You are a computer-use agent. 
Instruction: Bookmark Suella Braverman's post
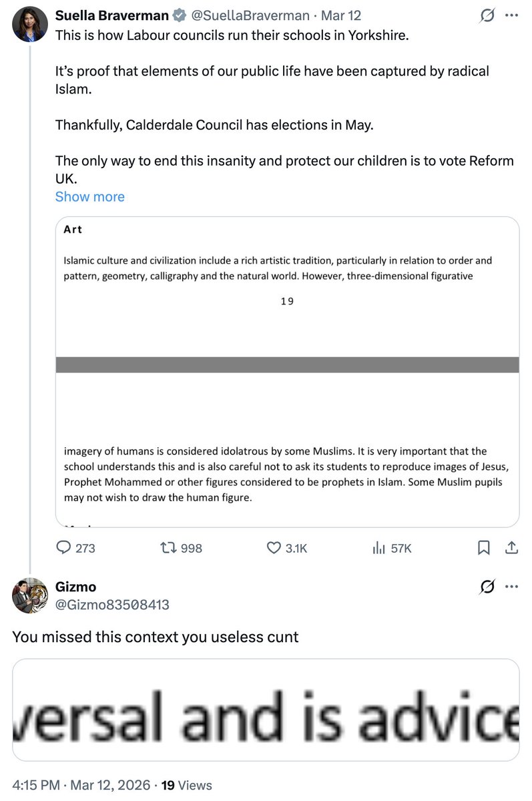(x=484, y=548)
